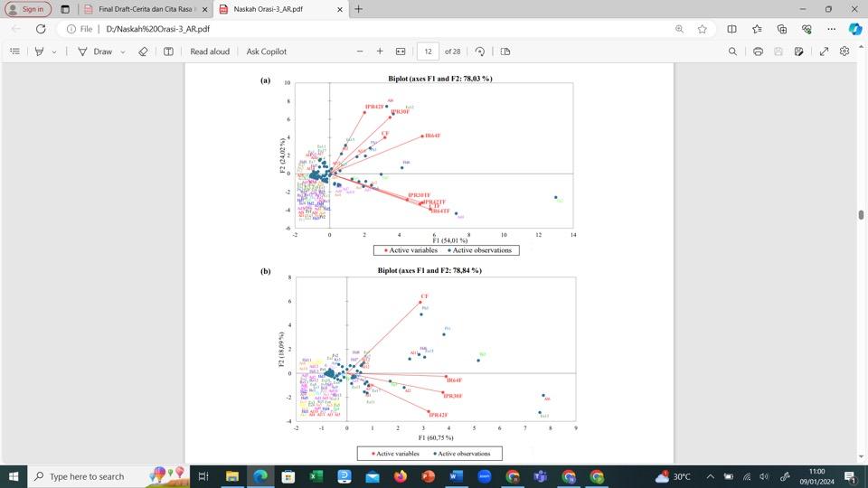Refresh the current page
This screenshot has height=488, width=868.
[x=41, y=29]
